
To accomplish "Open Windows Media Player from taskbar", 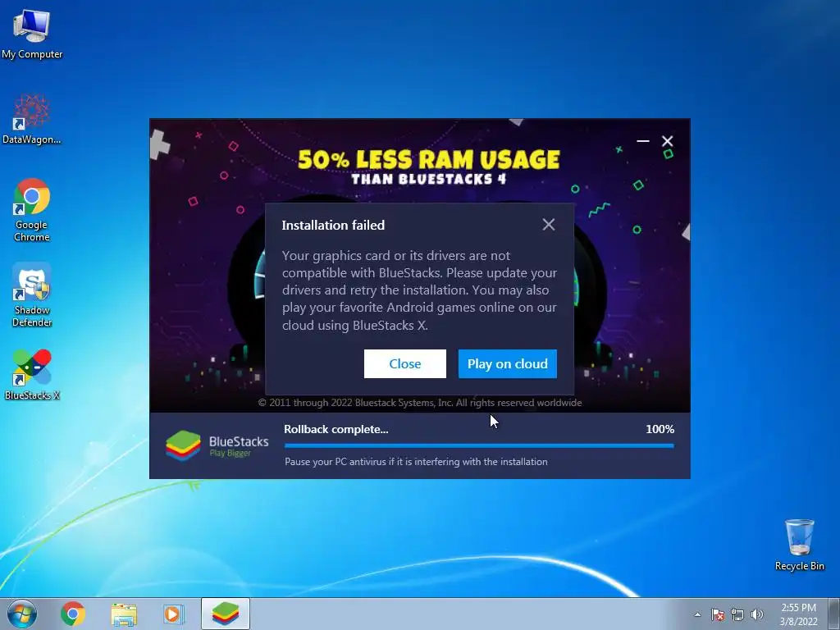I will point(174,614).
